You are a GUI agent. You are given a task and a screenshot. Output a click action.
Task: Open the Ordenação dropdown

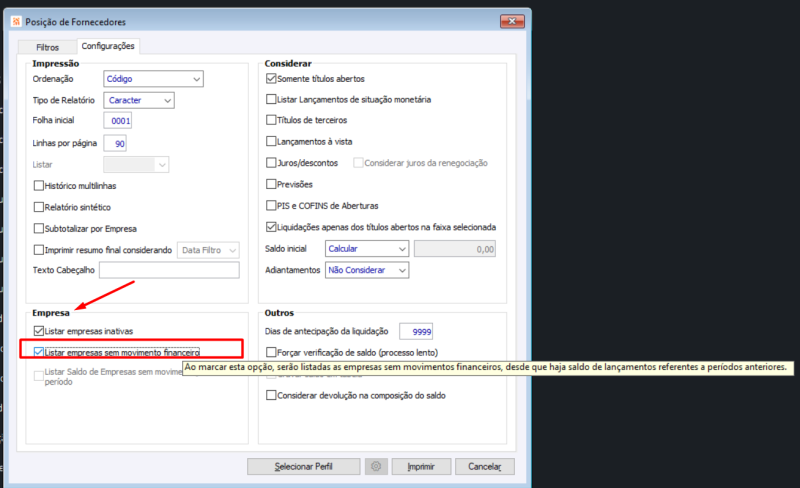click(x=154, y=79)
